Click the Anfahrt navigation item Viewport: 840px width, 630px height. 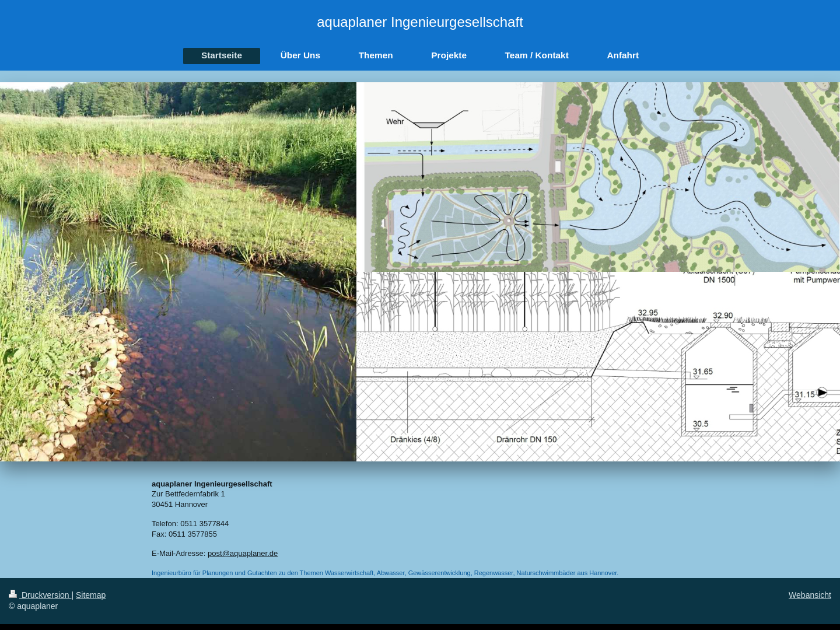[623, 56]
